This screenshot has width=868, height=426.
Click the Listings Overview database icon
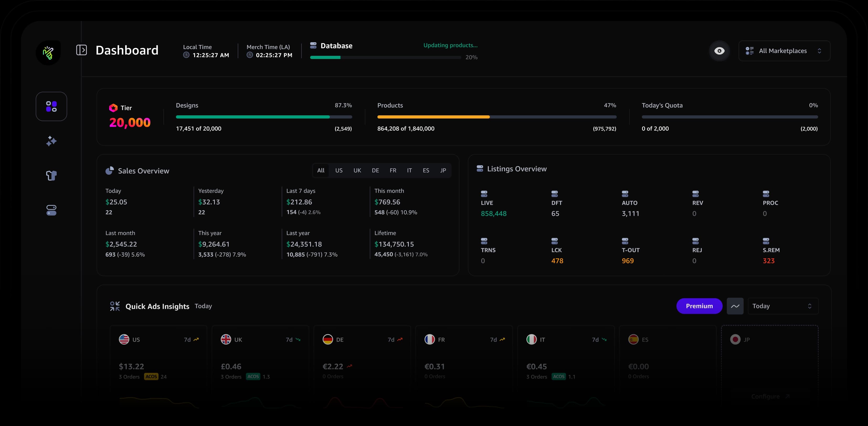[x=480, y=169]
